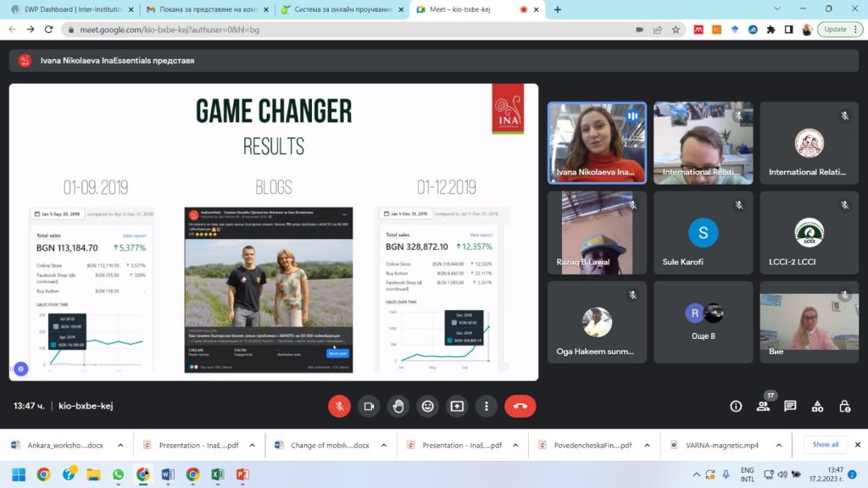Open a new browser tab

[x=558, y=9]
